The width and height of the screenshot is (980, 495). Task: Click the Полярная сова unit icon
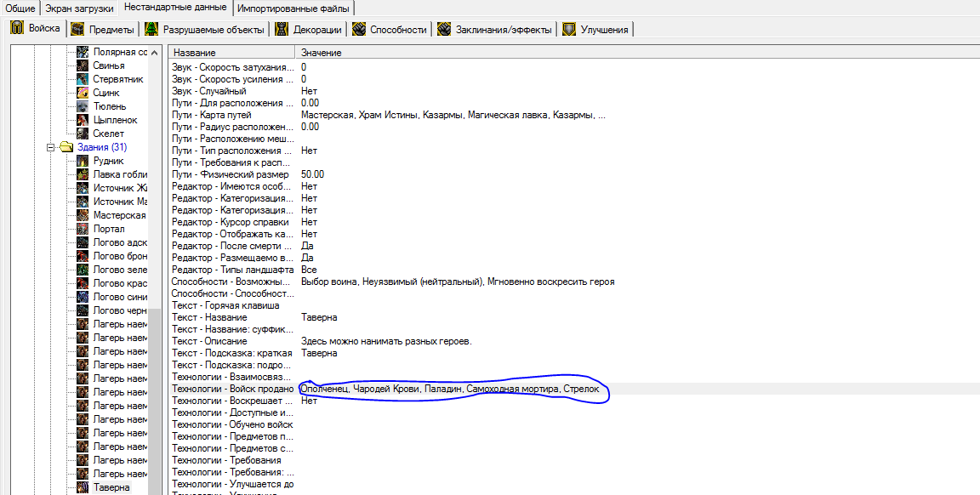[83, 52]
